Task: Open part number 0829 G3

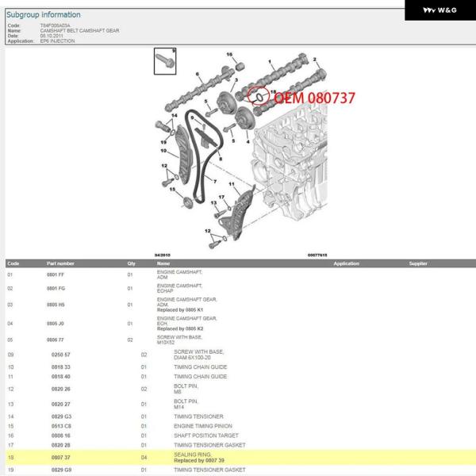Action: (61, 416)
